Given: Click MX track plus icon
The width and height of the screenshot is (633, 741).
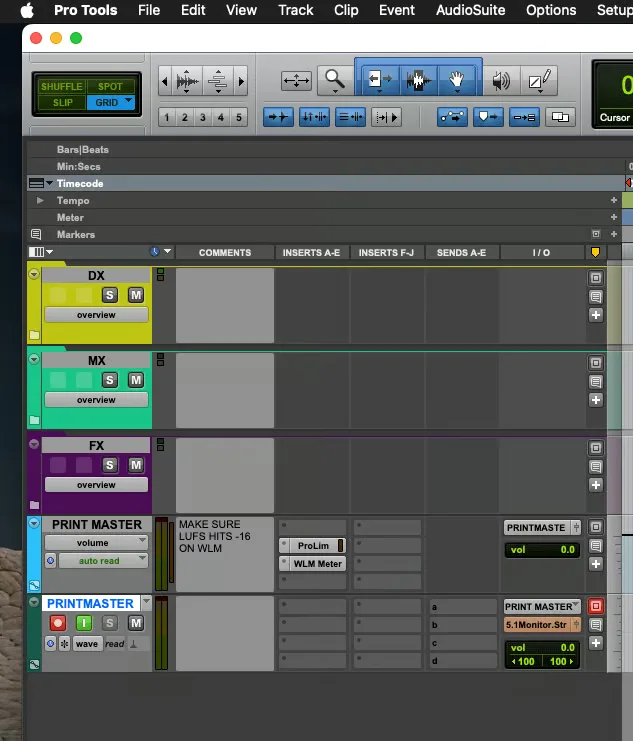Looking at the screenshot, I should coord(596,400).
